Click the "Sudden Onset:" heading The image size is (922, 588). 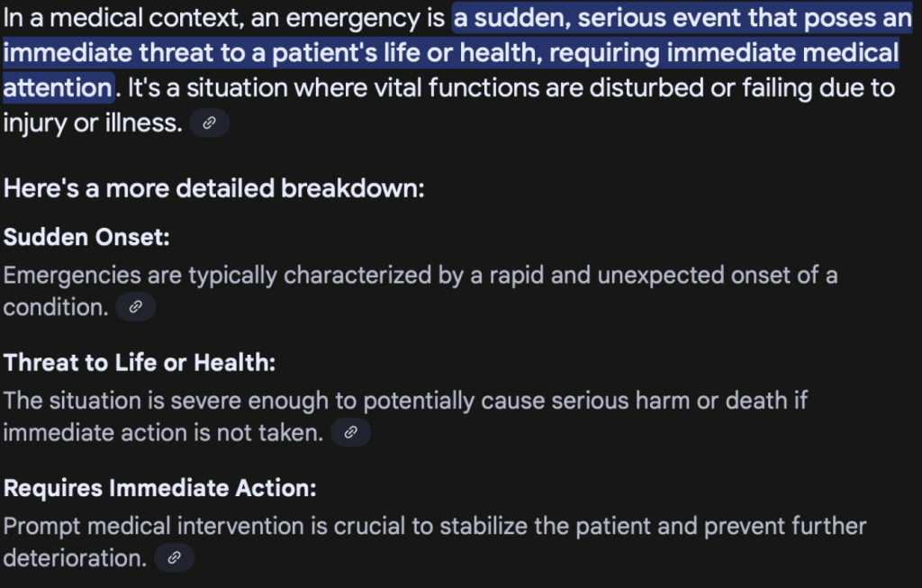point(87,238)
